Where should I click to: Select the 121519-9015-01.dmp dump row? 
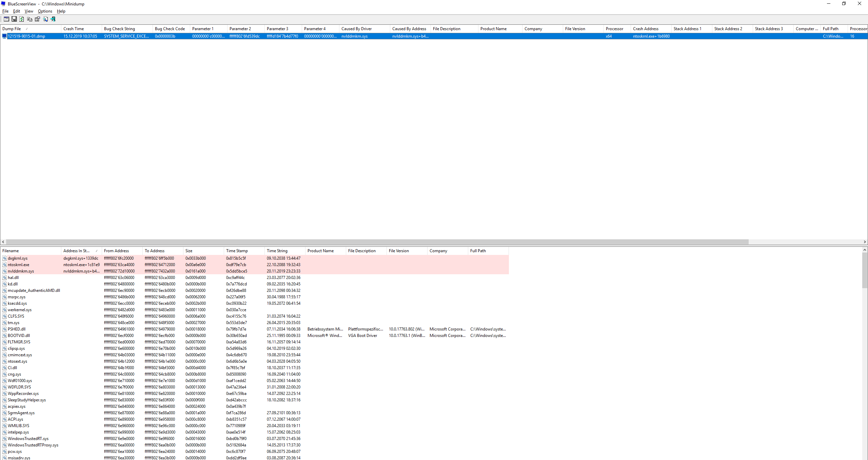tap(26, 36)
